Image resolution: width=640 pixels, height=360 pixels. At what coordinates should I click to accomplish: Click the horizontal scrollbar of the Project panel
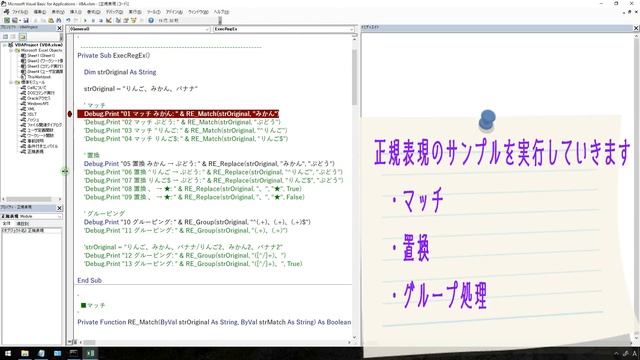[x=31, y=199]
